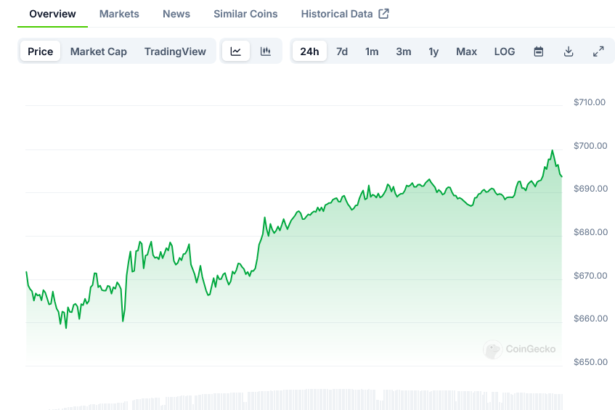
Task: Open the Similar Coins tab
Action: coord(246,14)
